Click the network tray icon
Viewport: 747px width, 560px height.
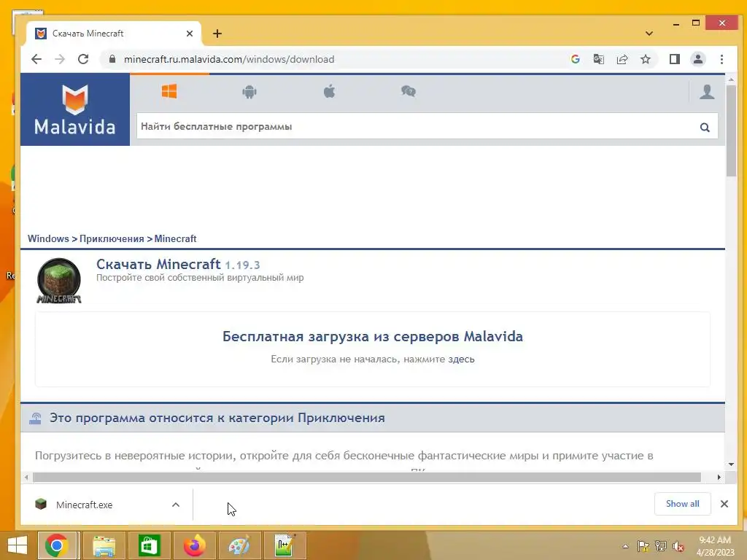pyautogui.click(x=661, y=546)
